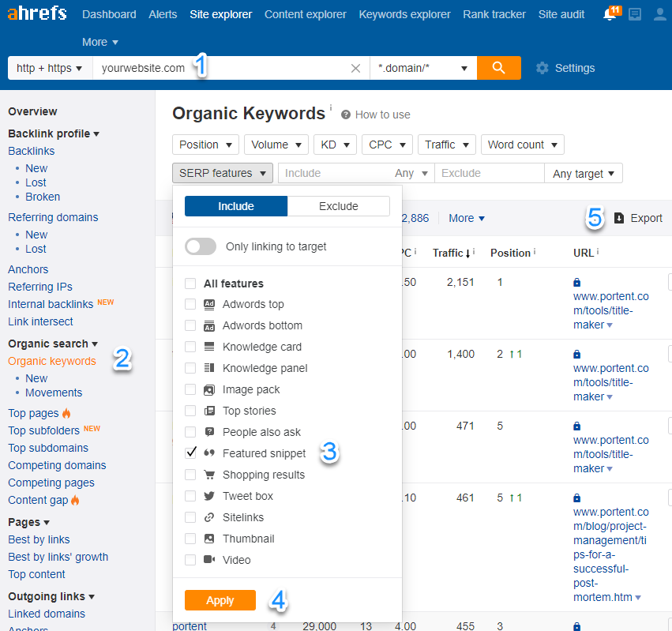Click the Exclude keywords input field
672x631 pixels.
click(x=490, y=173)
